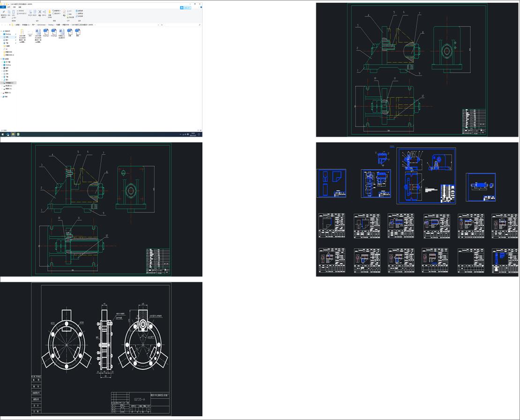Select Local Disk (C:) in navigation pane

click(x=9, y=83)
